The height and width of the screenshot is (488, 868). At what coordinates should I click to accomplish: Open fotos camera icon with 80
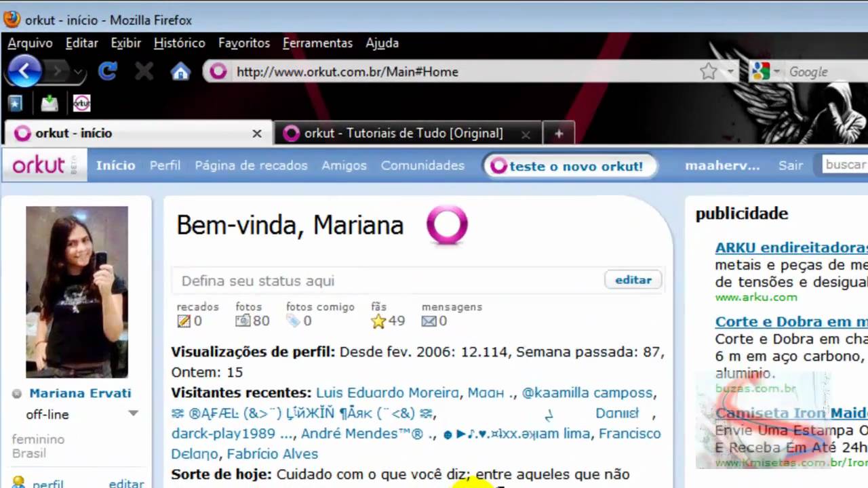pos(243,321)
